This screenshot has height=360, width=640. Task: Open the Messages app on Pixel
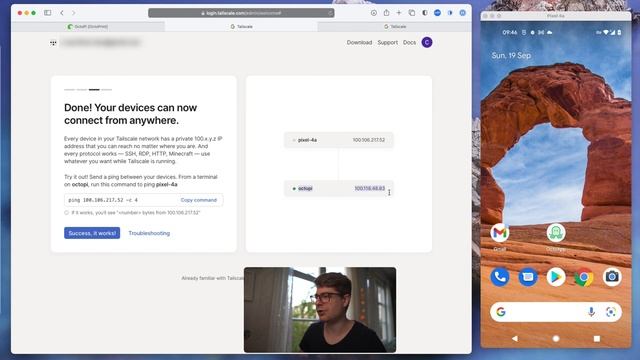528,277
